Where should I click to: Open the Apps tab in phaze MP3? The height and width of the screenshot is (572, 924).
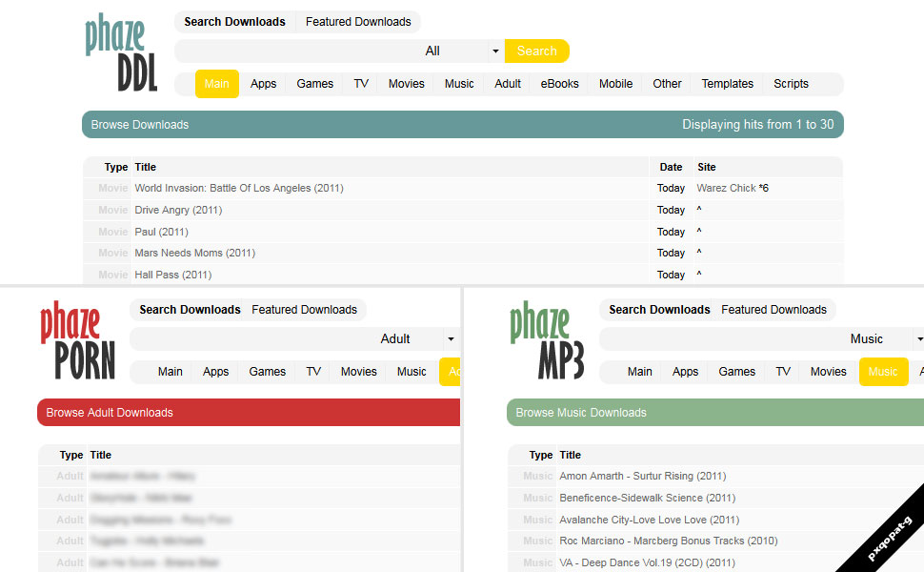[x=685, y=372]
